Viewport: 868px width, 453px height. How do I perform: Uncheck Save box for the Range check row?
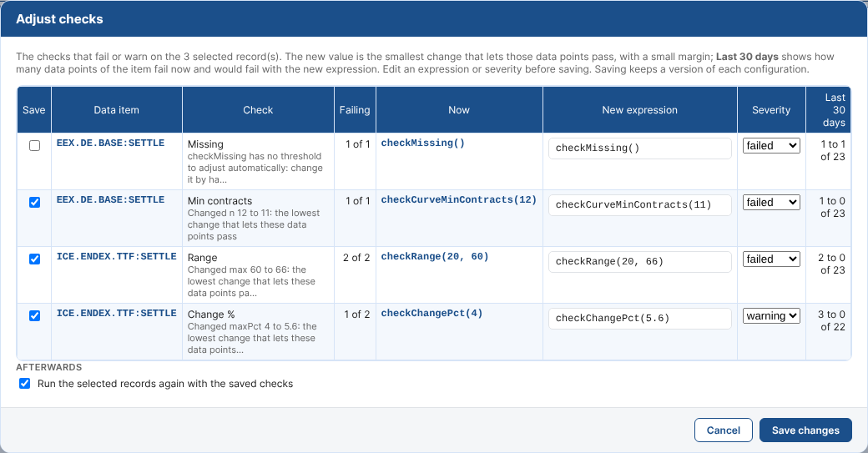click(x=34, y=259)
